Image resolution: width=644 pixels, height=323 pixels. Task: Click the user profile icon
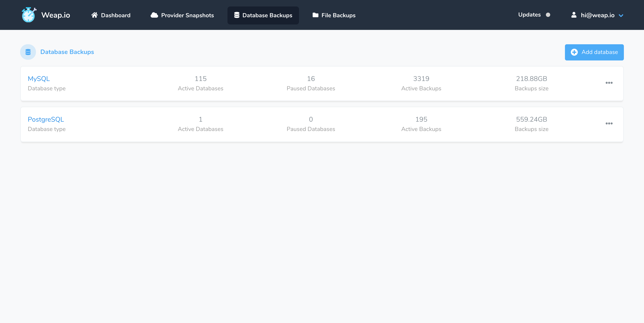point(574,15)
